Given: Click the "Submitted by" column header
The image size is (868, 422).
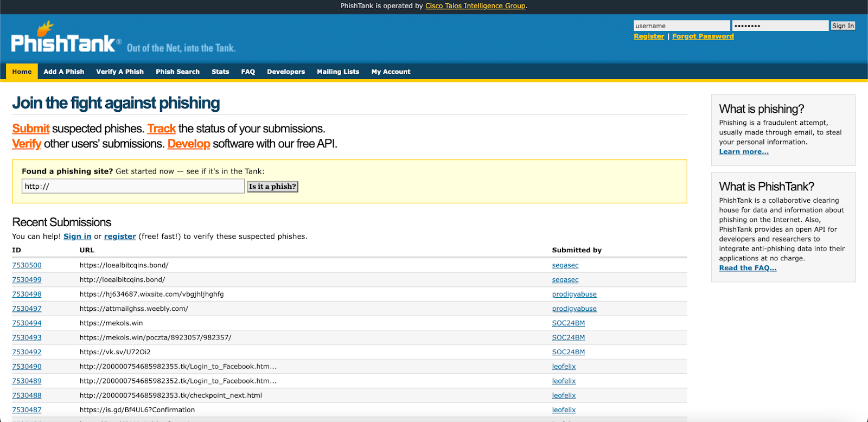Looking at the screenshot, I should 577,250.
